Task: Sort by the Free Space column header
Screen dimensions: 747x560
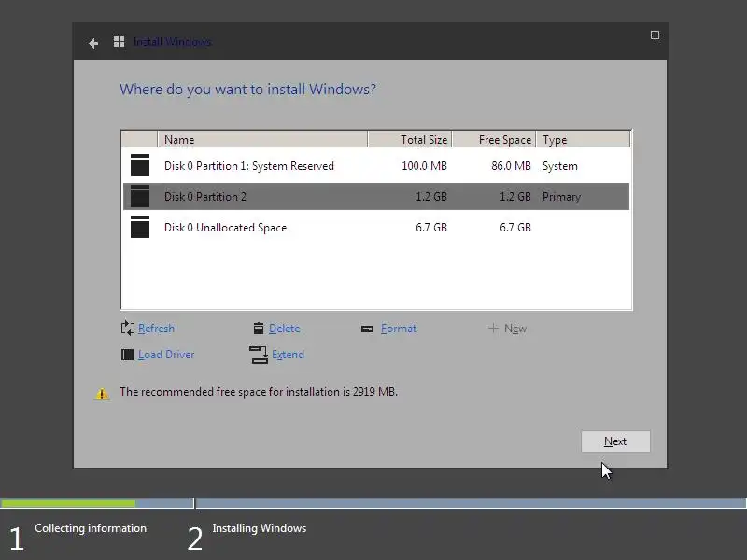Action: coord(494,139)
